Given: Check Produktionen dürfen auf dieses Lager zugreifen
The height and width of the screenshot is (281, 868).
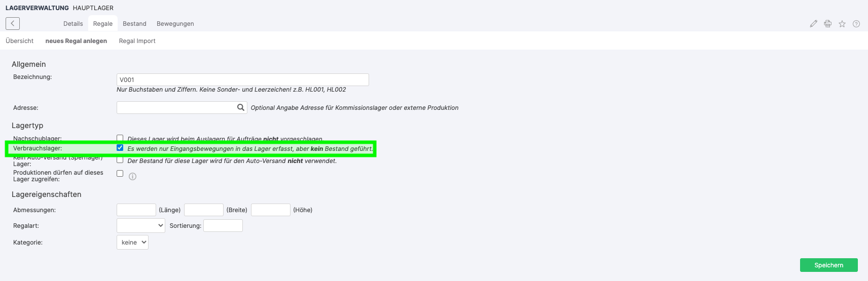Looking at the screenshot, I should coord(120,173).
